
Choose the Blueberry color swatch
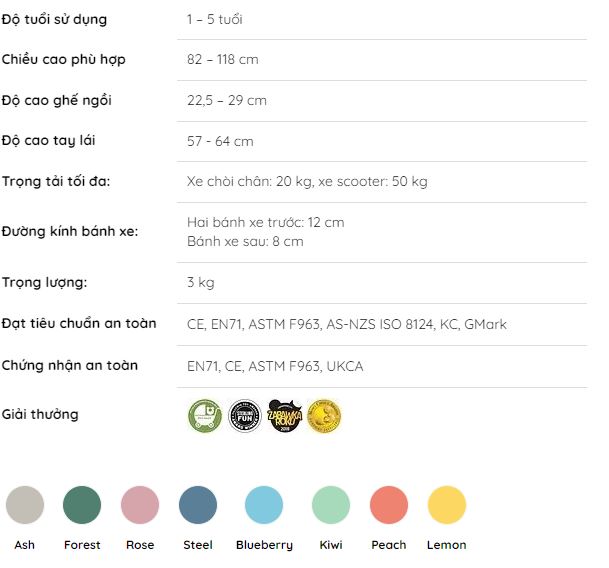(264, 505)
